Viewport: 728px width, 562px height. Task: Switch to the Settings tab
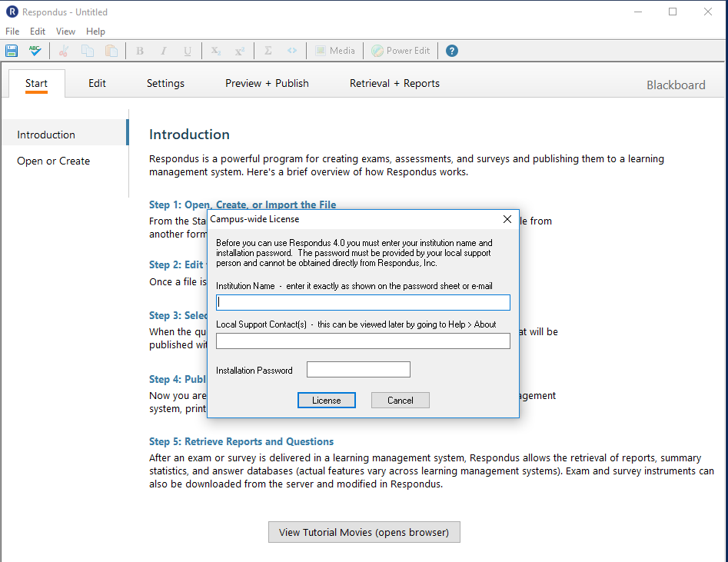click(165, 84)
